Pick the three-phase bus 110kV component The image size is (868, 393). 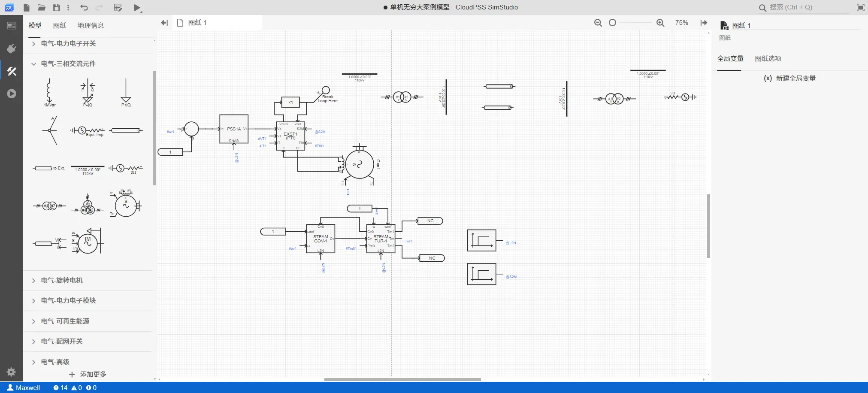point(88,170)
